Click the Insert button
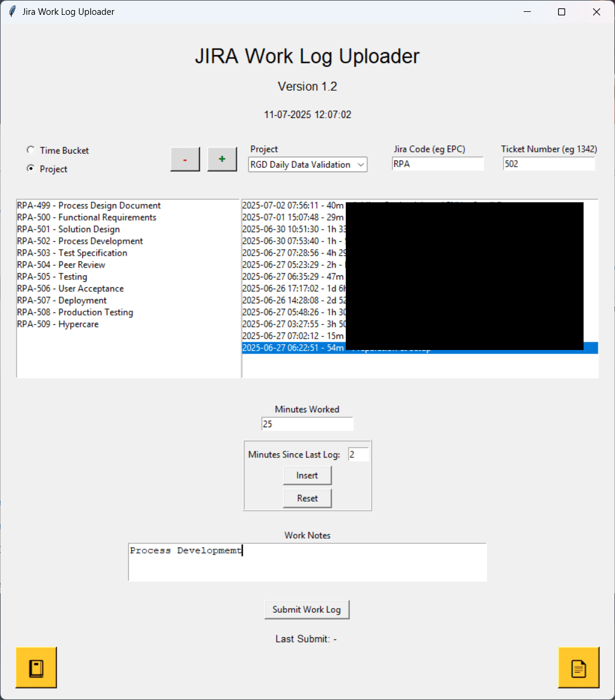615x700 pixels. [x=307, y=475]
